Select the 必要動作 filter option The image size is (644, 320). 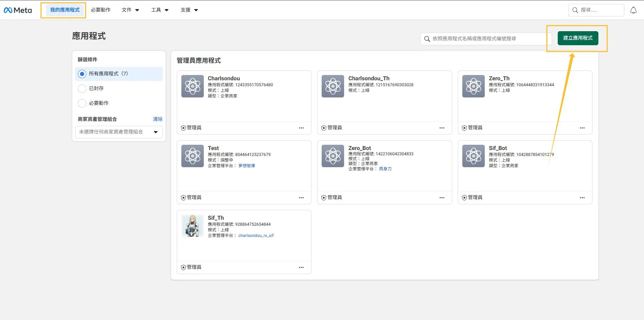point(82,103)
